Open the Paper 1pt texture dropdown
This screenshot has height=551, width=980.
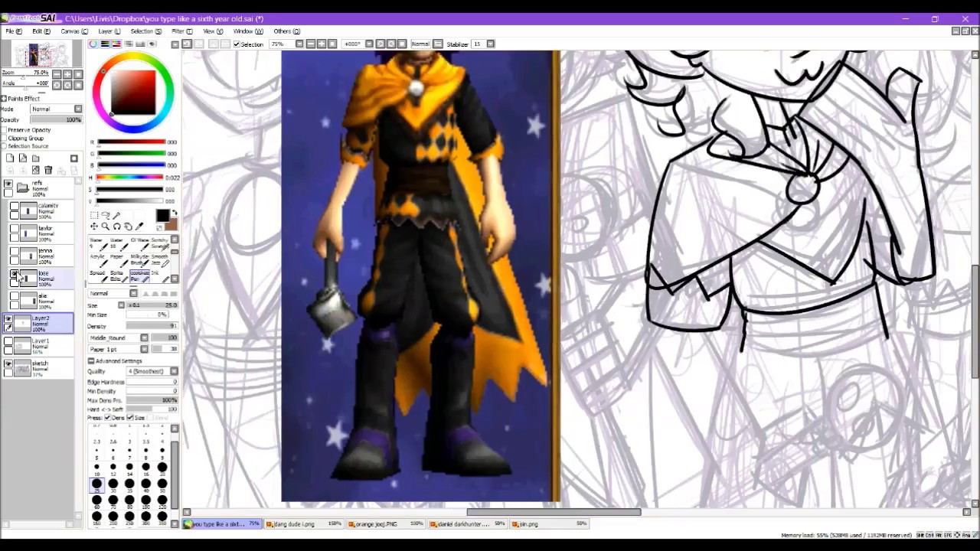[144, 349]
